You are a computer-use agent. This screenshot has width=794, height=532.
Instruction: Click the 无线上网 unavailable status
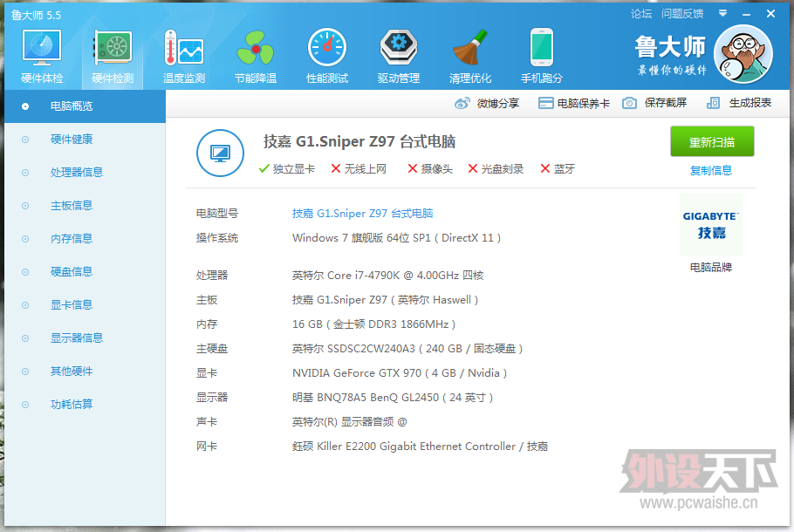pyautogui.click(x=359, y=169)
